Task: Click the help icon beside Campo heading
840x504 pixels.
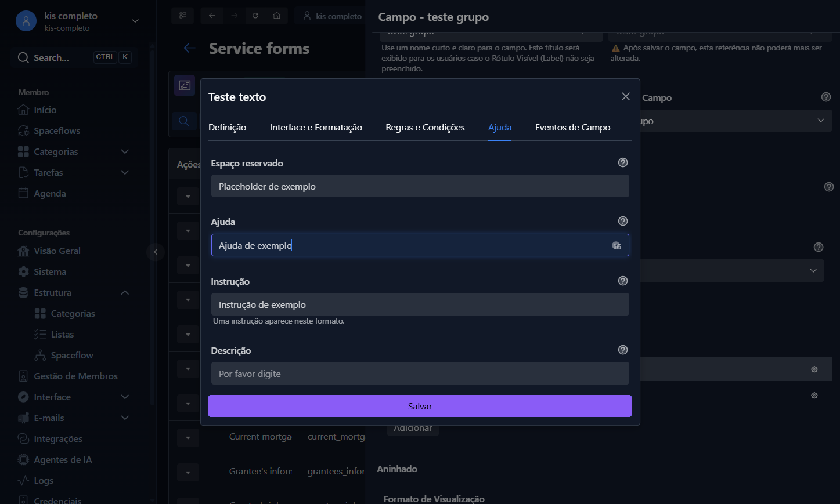Action: point(826,97)
